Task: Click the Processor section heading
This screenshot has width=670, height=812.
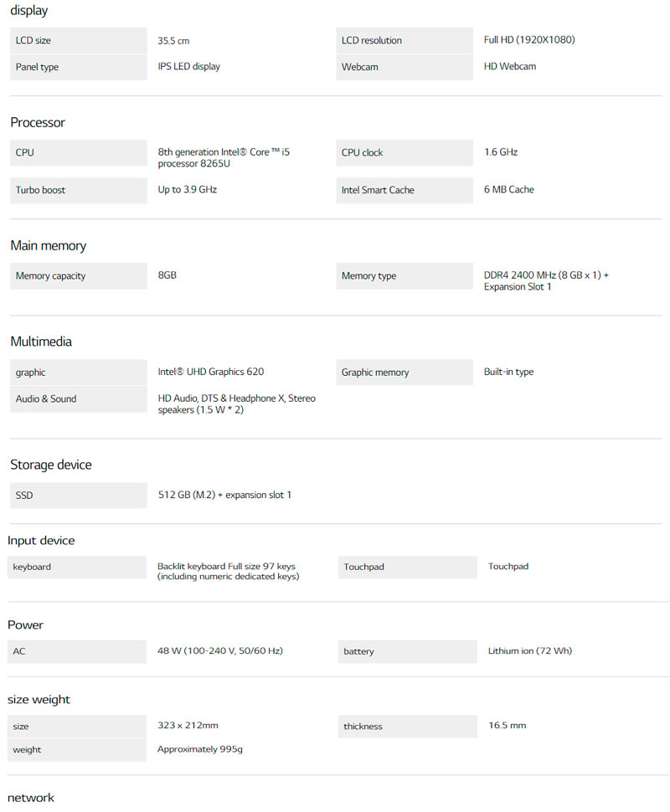Action: coord(38,122)
